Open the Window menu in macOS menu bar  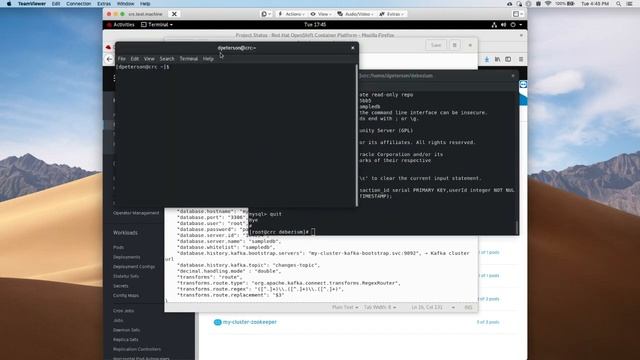pyautogui.click(x=125, y=4)
